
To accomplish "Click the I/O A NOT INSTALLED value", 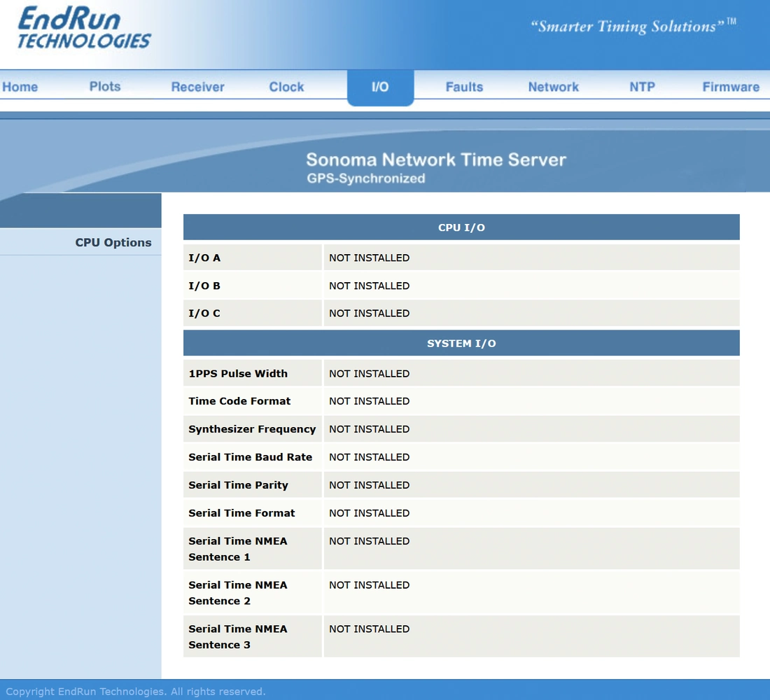I will click(370, 258).
